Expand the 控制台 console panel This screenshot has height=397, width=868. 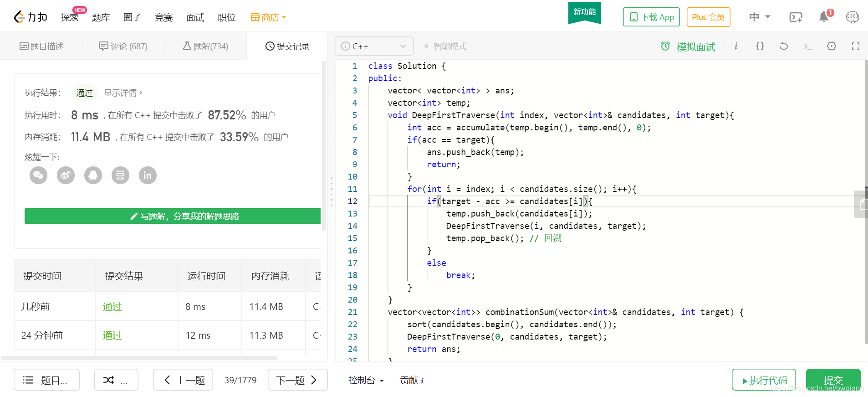[x=366, y=380]
